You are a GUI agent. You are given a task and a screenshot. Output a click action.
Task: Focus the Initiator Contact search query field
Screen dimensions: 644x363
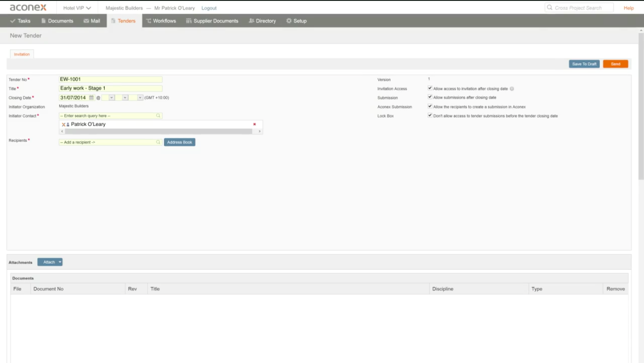(x=110, y=115)
